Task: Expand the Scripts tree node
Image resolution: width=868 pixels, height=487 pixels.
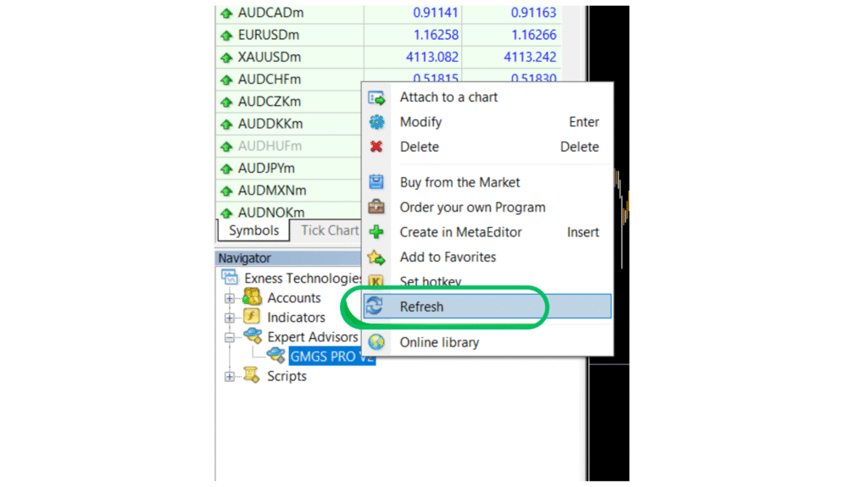Action: [x=229, y=376]
